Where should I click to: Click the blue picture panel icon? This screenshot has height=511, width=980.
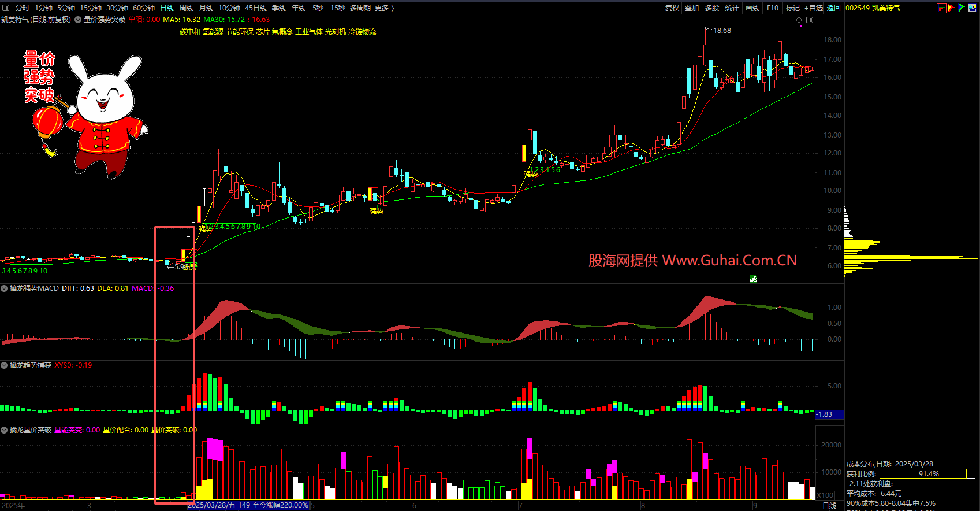972,8
